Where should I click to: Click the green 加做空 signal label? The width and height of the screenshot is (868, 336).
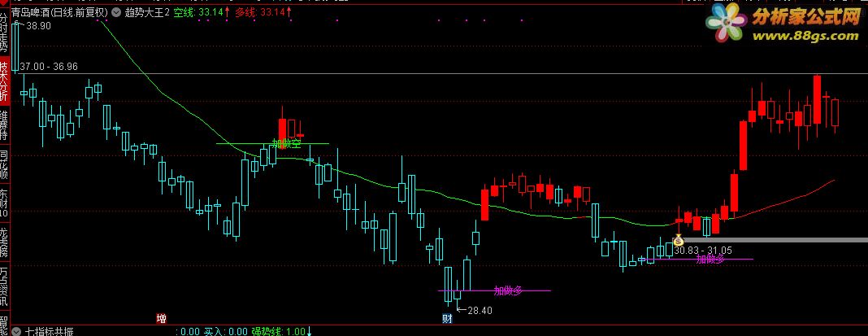tap(286, 144)
